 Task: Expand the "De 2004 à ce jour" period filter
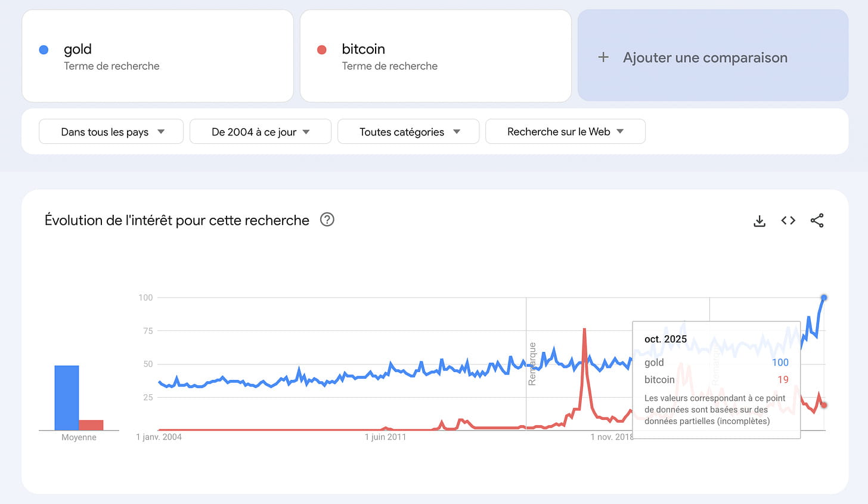click(261, 132)
